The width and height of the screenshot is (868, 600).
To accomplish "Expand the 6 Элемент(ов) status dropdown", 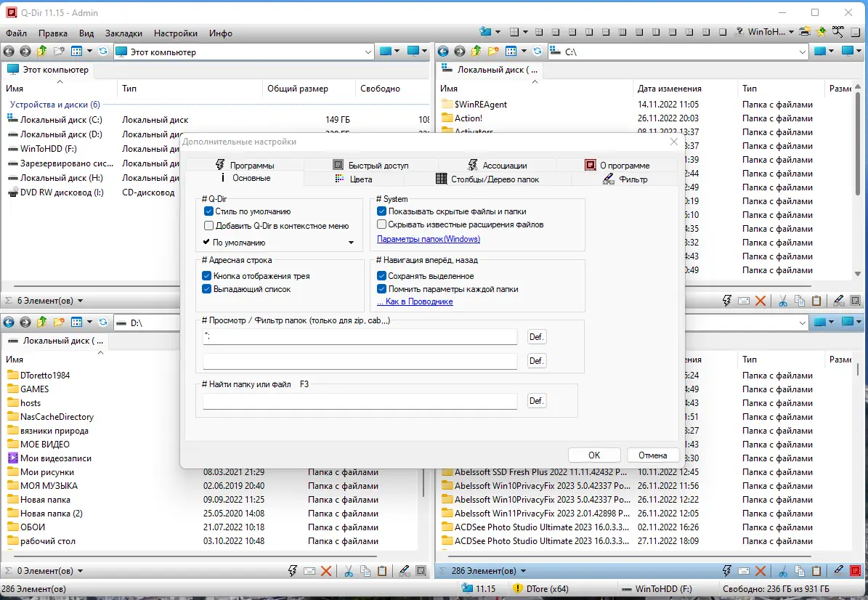I will tap(81, 301).
